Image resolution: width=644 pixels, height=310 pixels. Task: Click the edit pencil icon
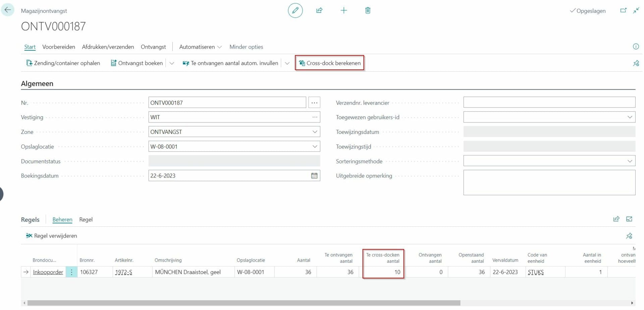click(295, 10)
